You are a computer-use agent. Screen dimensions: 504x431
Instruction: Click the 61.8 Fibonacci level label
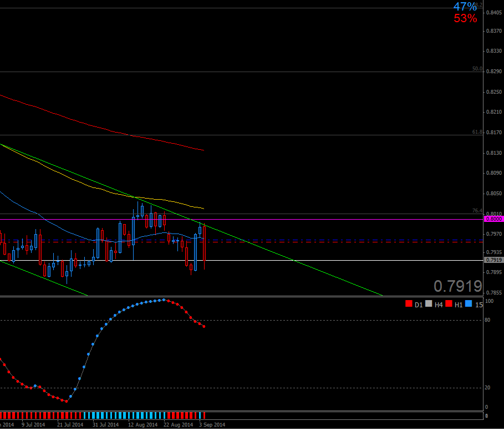[x=477, y=132]
